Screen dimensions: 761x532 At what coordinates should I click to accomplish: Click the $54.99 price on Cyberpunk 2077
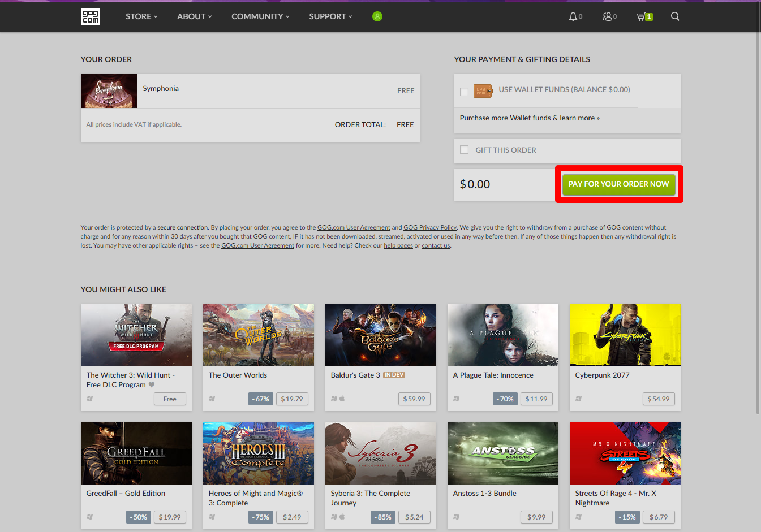[x=659, y=399]
